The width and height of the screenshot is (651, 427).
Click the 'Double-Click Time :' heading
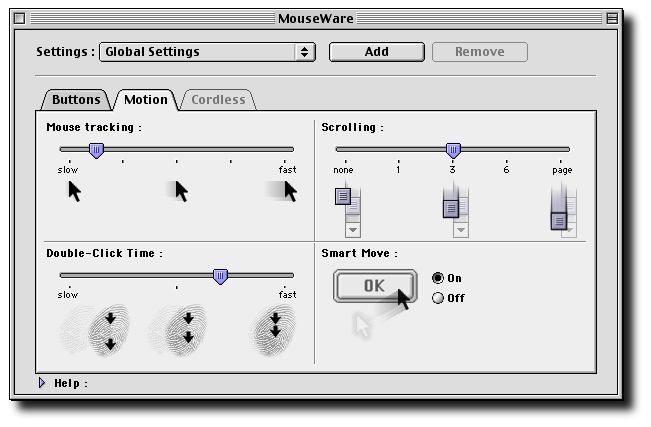tap(105, 253)
